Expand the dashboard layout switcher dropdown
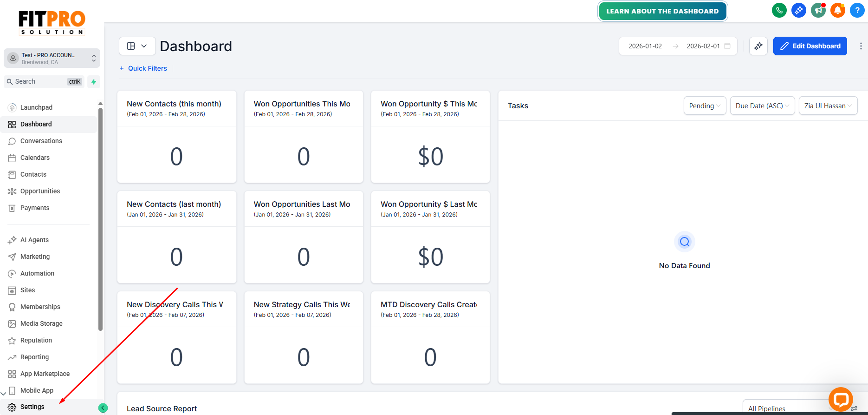Screen dimensions: 868x415 (137, 46)
